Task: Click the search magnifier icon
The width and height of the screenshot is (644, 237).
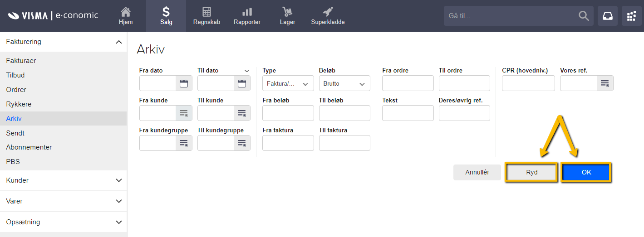Action: (x=584, y=16)
